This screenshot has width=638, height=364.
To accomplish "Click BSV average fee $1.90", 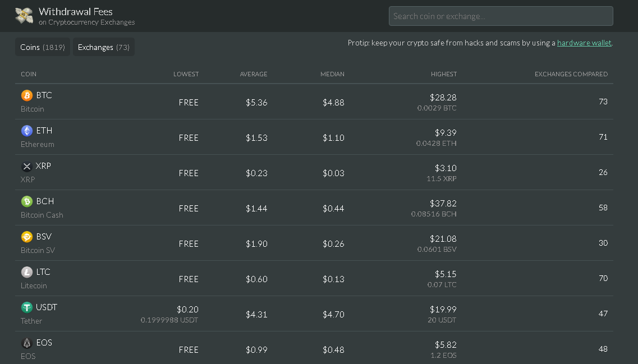I will [256, 244].
